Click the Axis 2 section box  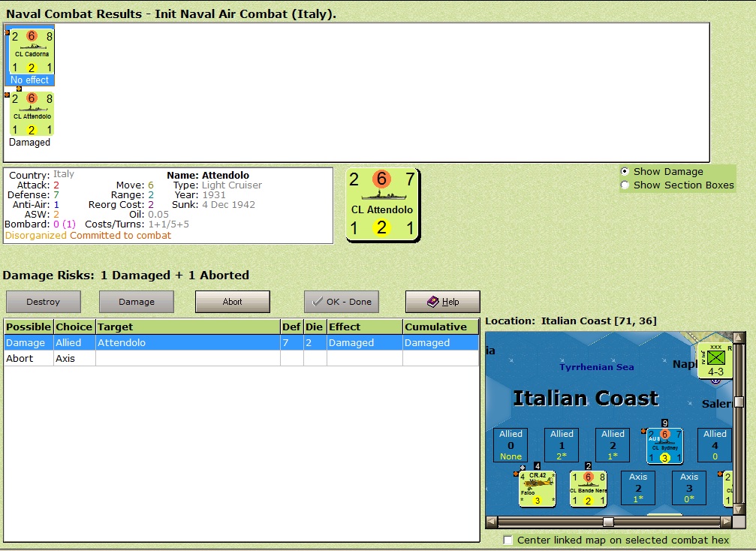(x=638, y=488)
